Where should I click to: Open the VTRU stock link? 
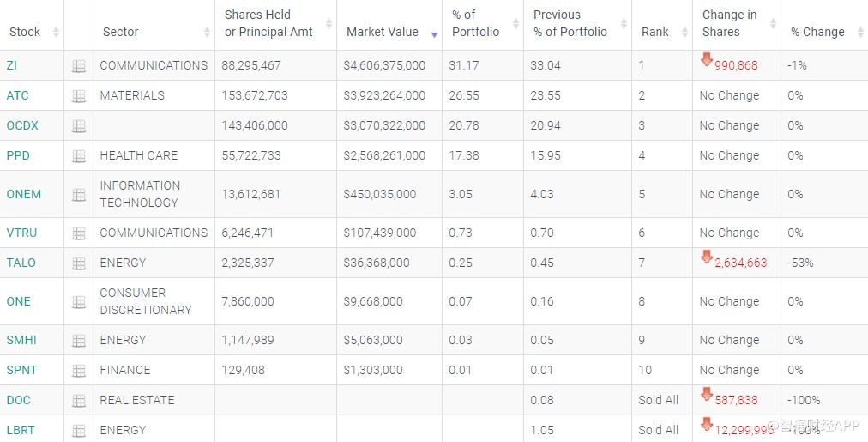point(21,233)
